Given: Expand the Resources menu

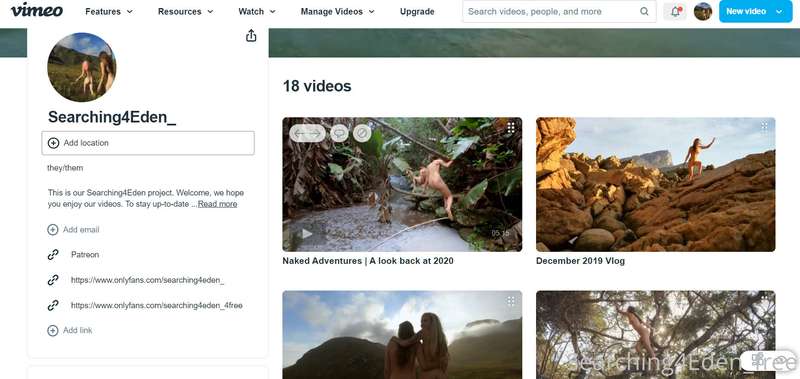Looking at the screenshot, I should coord(185,11).
